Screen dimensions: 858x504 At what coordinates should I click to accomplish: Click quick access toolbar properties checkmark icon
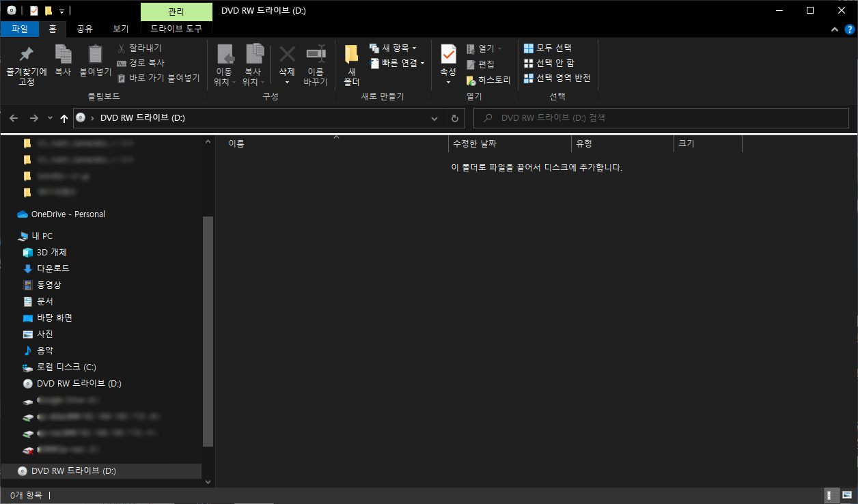[34, 11]
